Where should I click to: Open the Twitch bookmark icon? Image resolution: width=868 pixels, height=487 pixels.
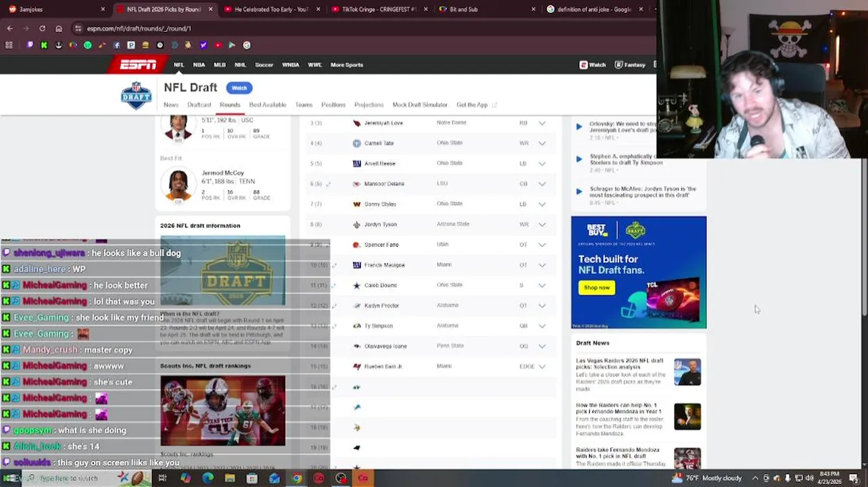click(x=30, y=45)
